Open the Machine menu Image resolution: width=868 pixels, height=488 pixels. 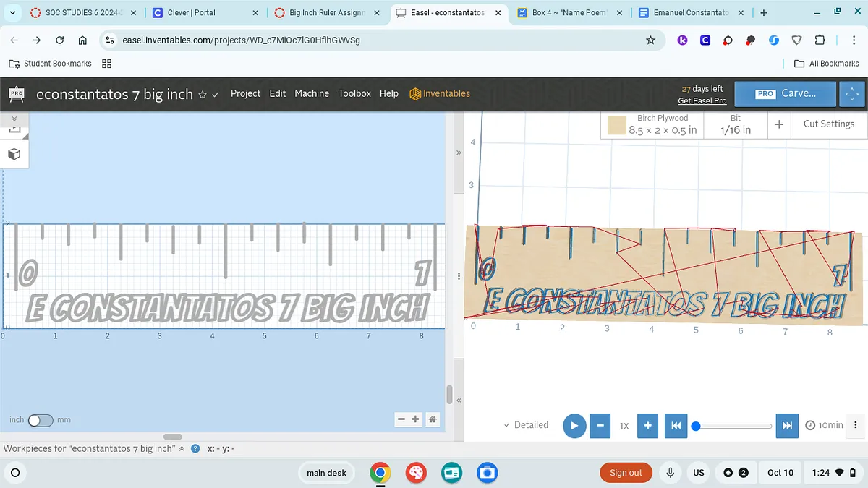(312, 93)
